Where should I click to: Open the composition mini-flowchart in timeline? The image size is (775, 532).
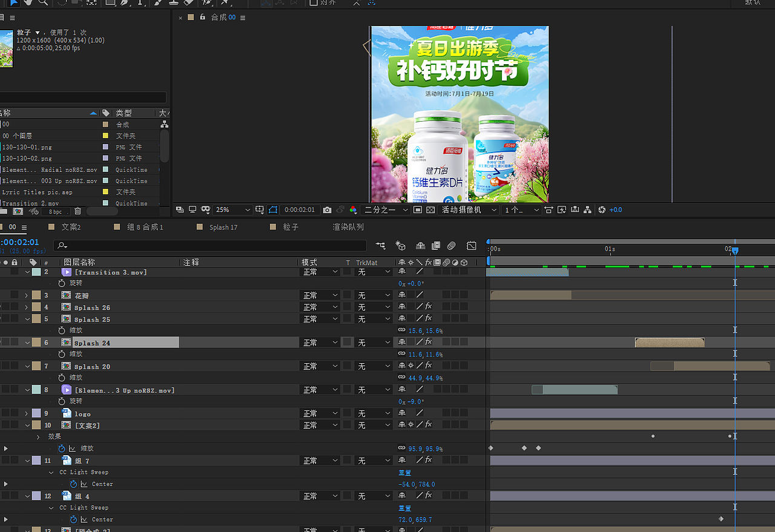pos(380,246)
